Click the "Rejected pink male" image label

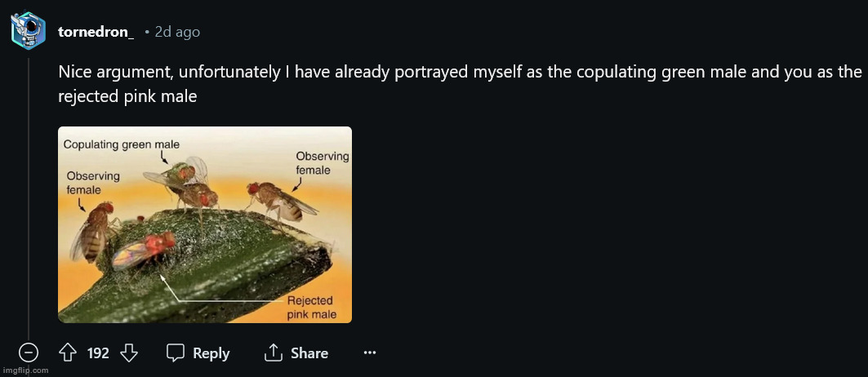pyautogui.click(x=311, y=308)
